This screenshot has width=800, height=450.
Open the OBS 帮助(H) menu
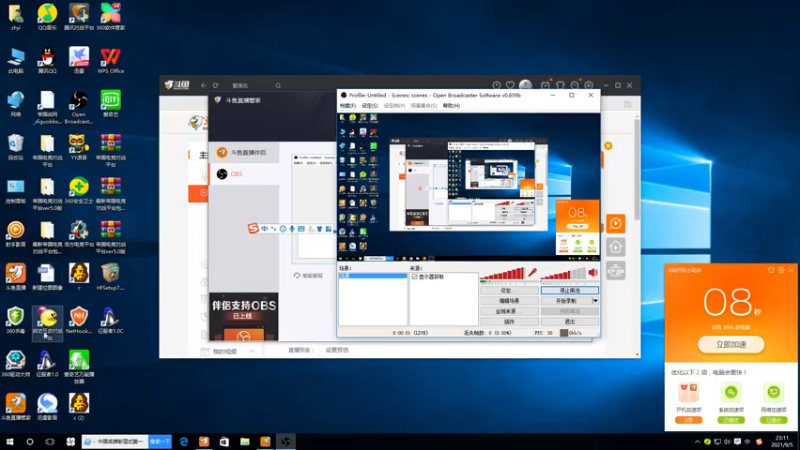[451, 106]
